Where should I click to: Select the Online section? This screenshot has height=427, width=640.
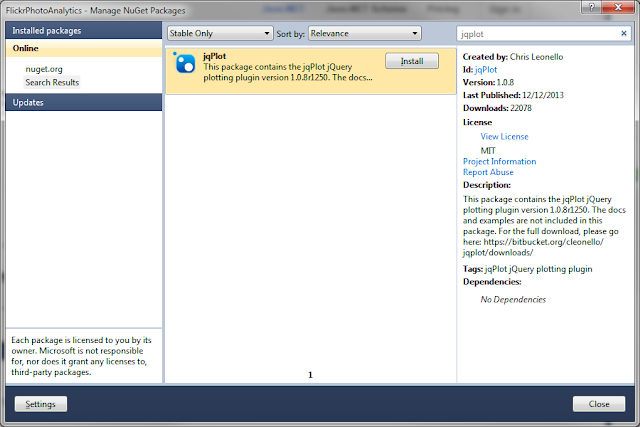click(84, 48)
